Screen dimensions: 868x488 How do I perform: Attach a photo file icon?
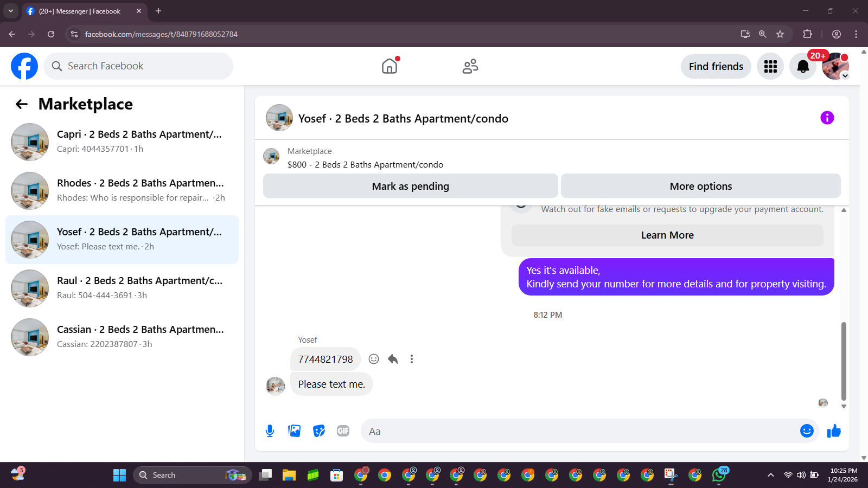pyautogui.click(x=295, y=431)
